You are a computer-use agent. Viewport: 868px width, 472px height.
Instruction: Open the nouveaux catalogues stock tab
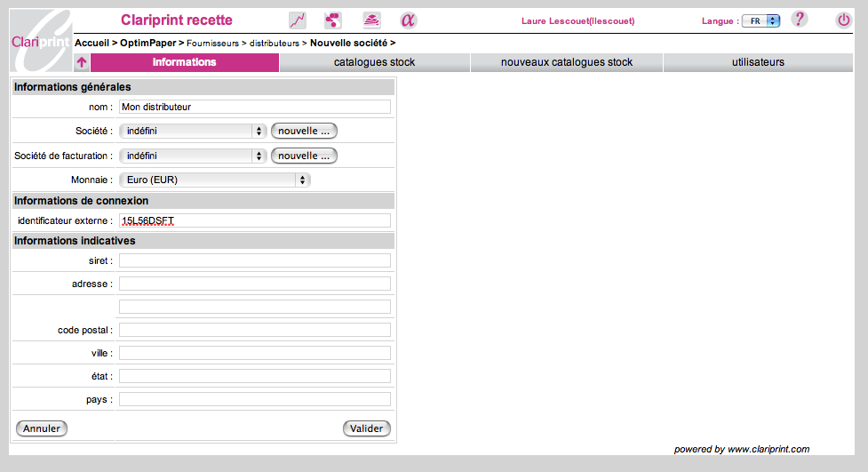566,62
